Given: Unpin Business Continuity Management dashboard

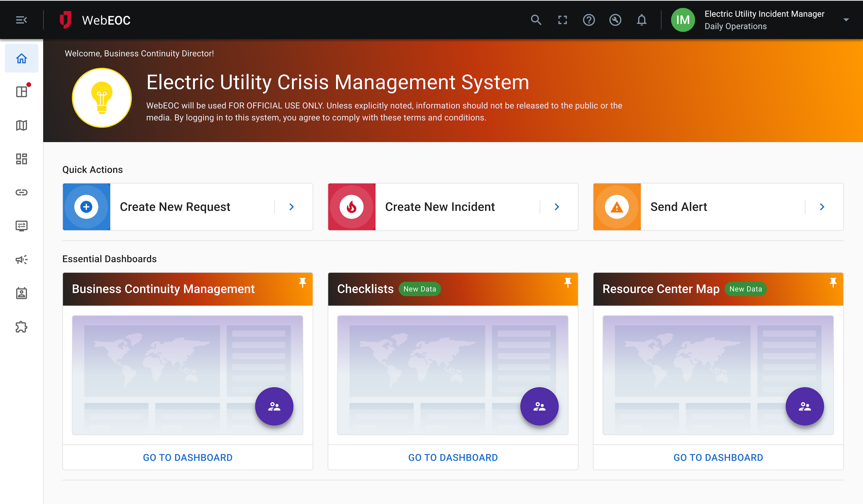Looking at the screenshot, I should tap(302, 283).
